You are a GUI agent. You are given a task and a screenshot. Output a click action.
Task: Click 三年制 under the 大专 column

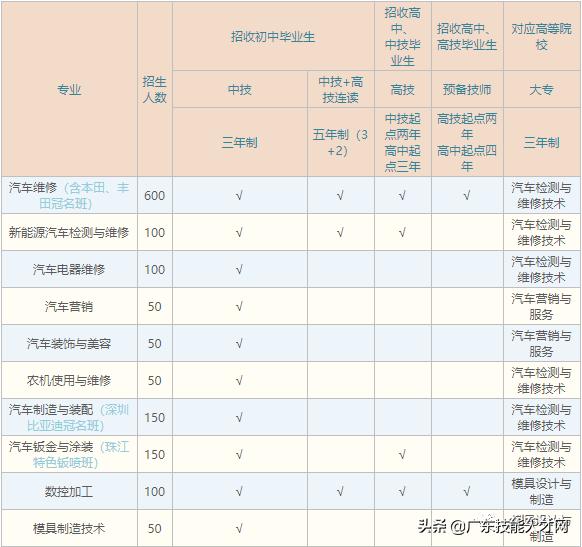coord(542,143)
